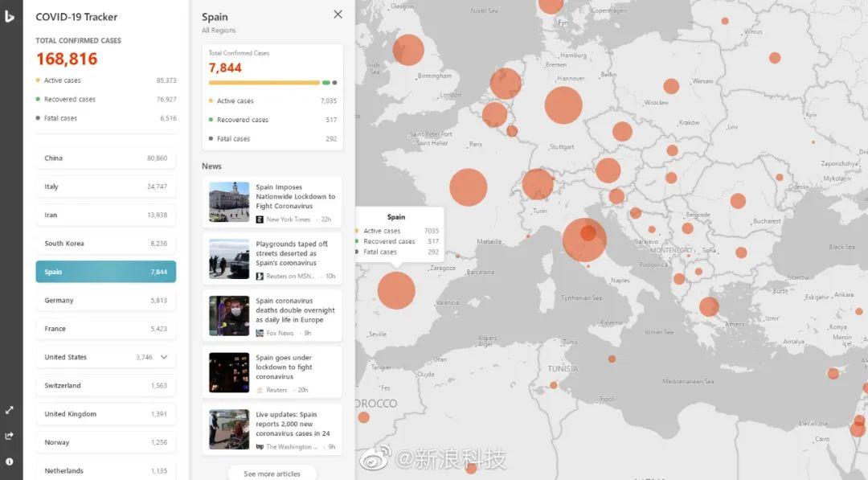
Task: Open the share icon in the sidebar
Action: [10, 436]
